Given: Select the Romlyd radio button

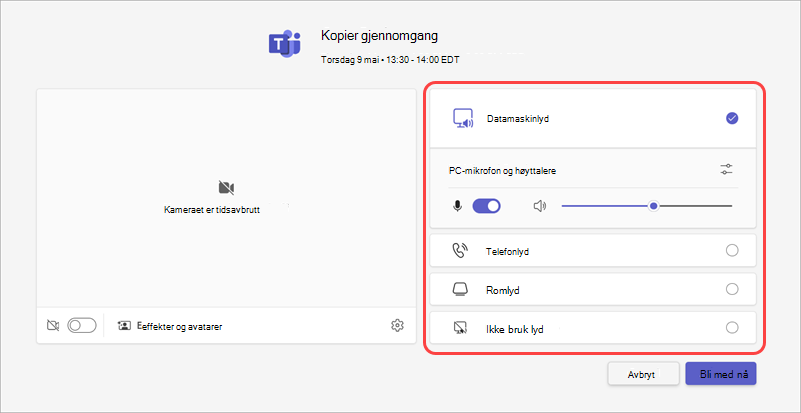Looking at the screenshot, I should point(732,289).
